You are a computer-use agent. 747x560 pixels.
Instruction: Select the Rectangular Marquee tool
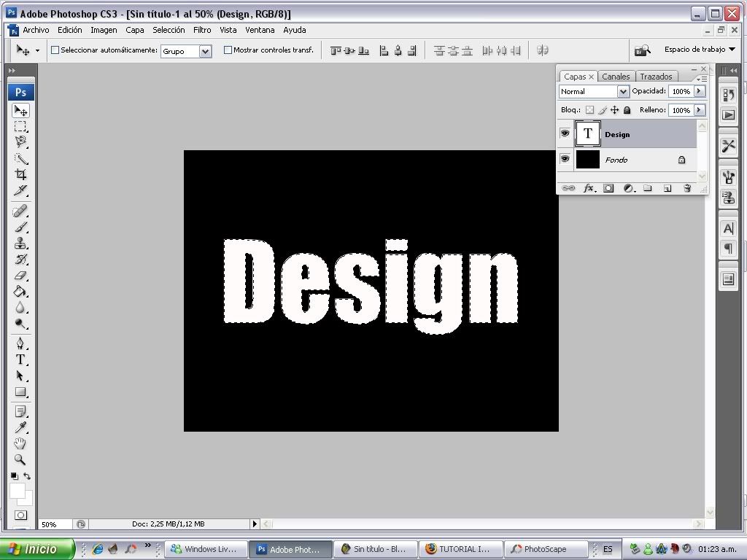point(20,126)
